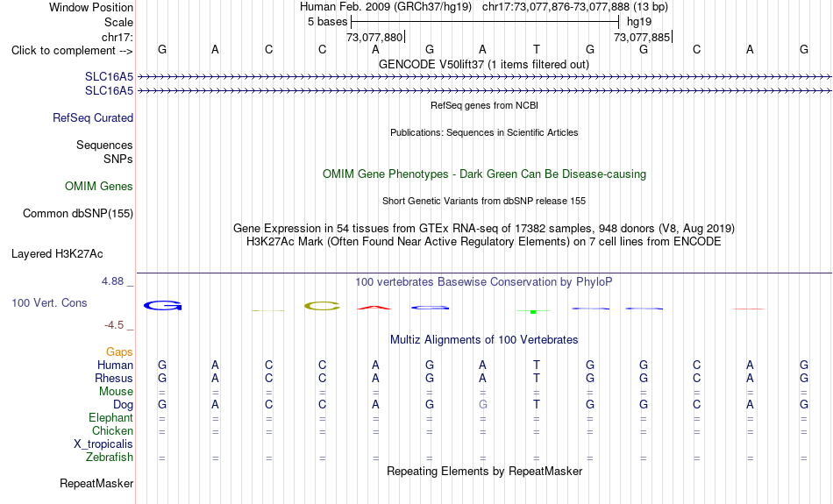Click Multiz Alignments of 100 Vertebrates title
Viewport: 833px width, 504px height.
pyautogui.click(x=484, y=340)
